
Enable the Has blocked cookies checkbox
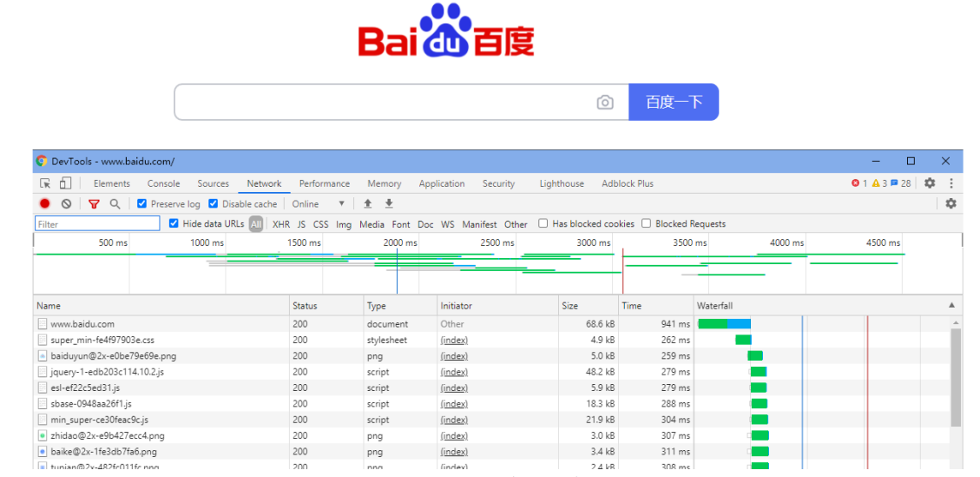pyautogui.click(x=543, y=224)
